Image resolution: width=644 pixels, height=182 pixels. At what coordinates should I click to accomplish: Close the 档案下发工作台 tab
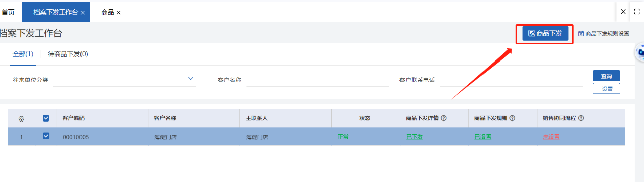pyautogui.click(x=83, y=12)
